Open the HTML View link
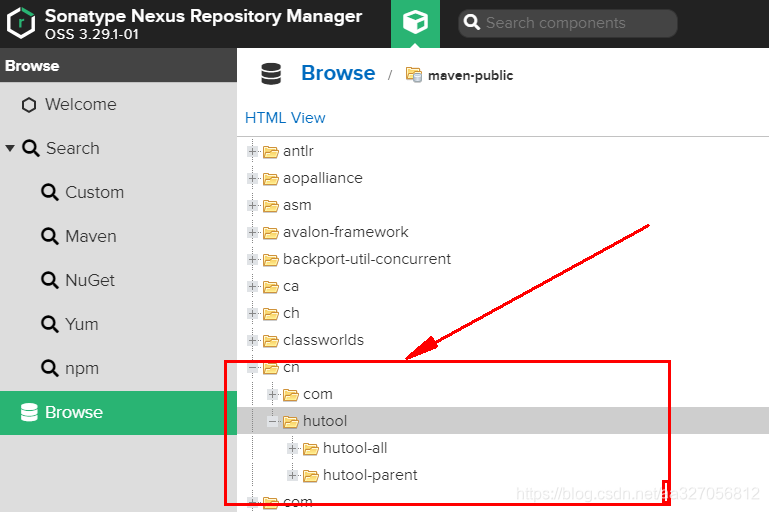Screen dimensions: 769x512 coord(285,118)
